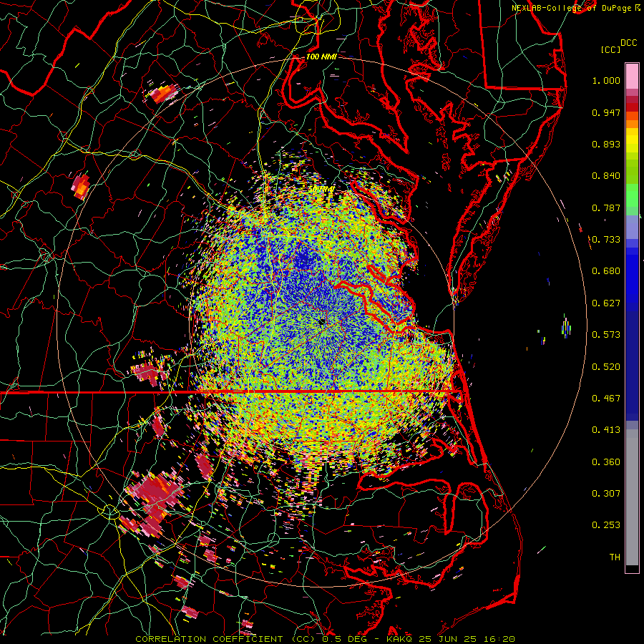
Task: Click the 50 NMI range ring label
Action: tap(321, 190)
